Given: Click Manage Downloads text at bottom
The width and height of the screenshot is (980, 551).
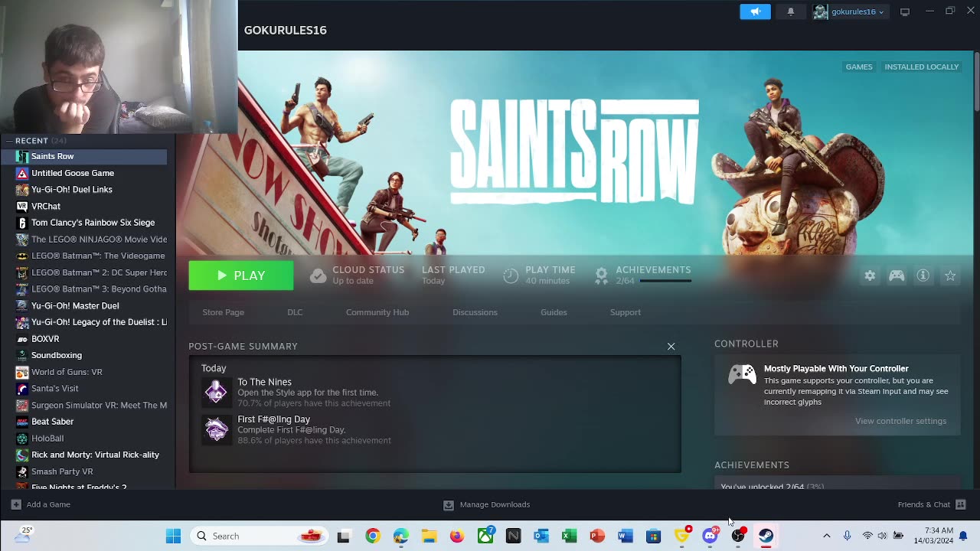Looking at the screenshot, I should coord(495,505).
